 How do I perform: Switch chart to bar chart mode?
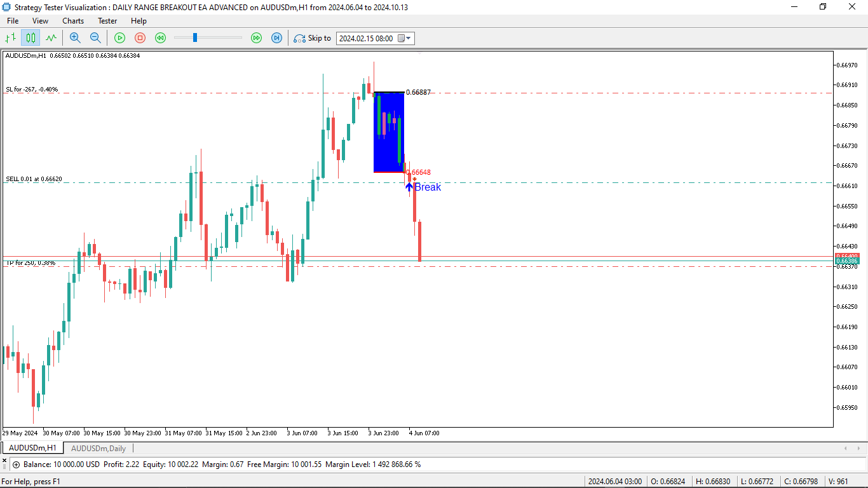[11, 38]
